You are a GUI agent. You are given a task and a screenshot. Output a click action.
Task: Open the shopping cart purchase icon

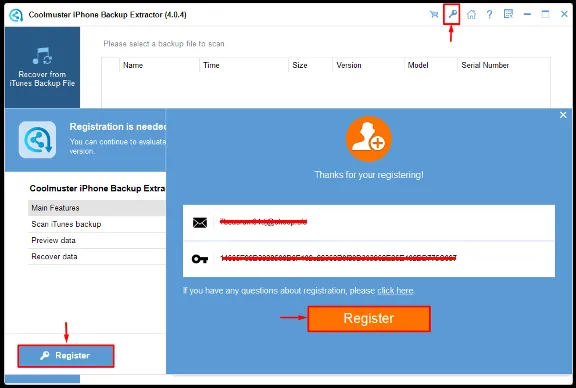[434, 14]
